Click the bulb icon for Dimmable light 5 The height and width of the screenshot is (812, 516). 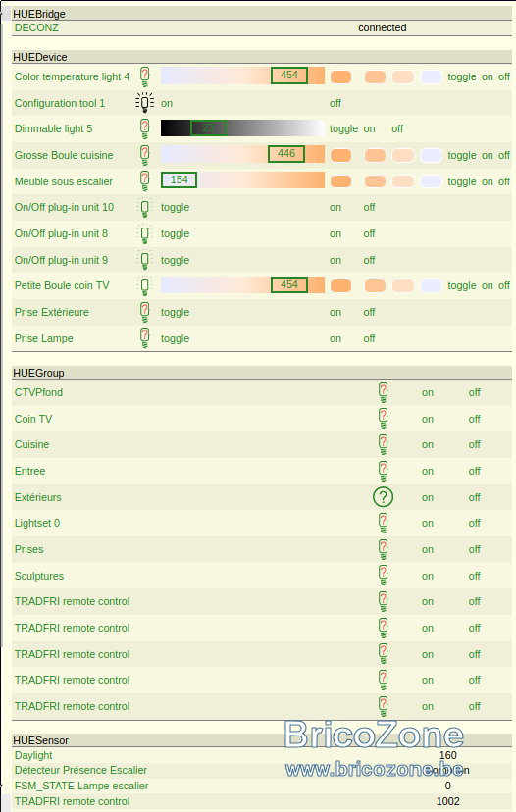click(145, 128)
